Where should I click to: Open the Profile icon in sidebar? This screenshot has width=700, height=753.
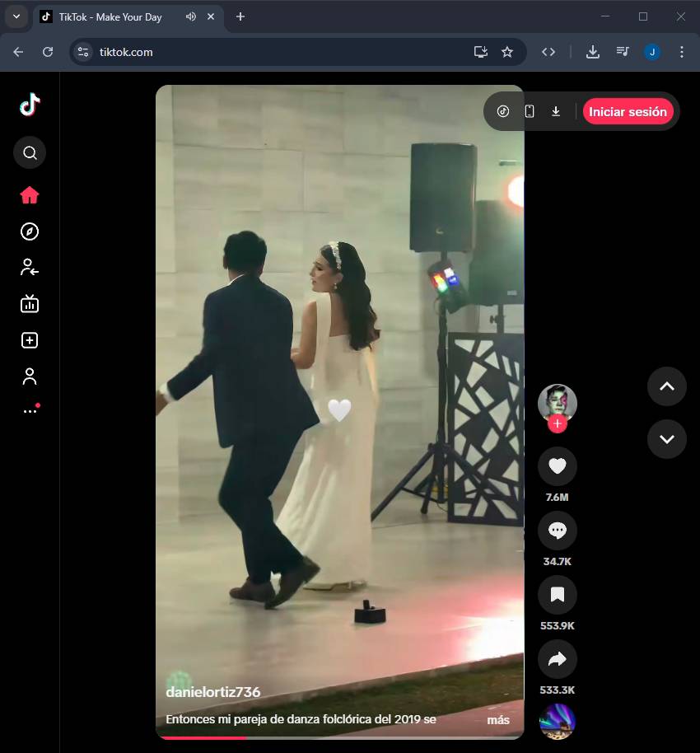point(30,376)
